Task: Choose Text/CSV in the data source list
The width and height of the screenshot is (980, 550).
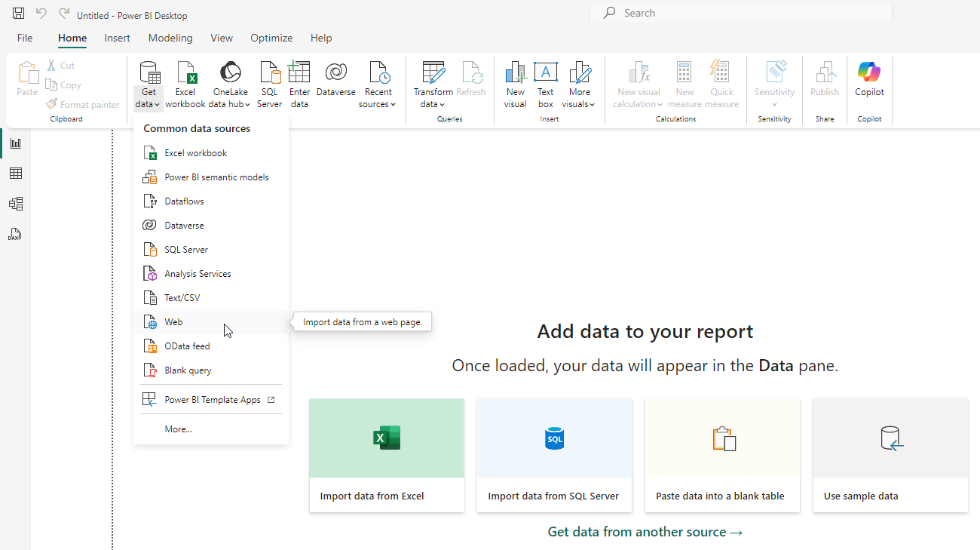Action: tap(211, 298)
